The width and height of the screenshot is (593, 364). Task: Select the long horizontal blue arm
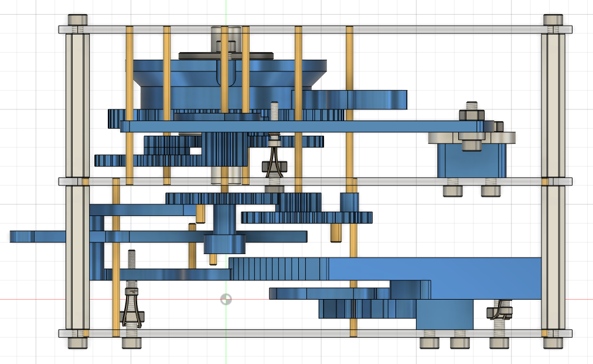(x=302, y=126)
